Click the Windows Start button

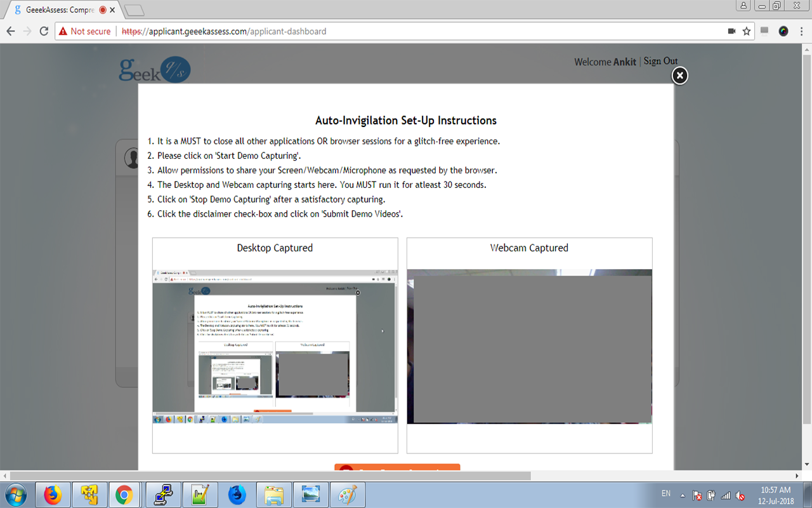16,495
